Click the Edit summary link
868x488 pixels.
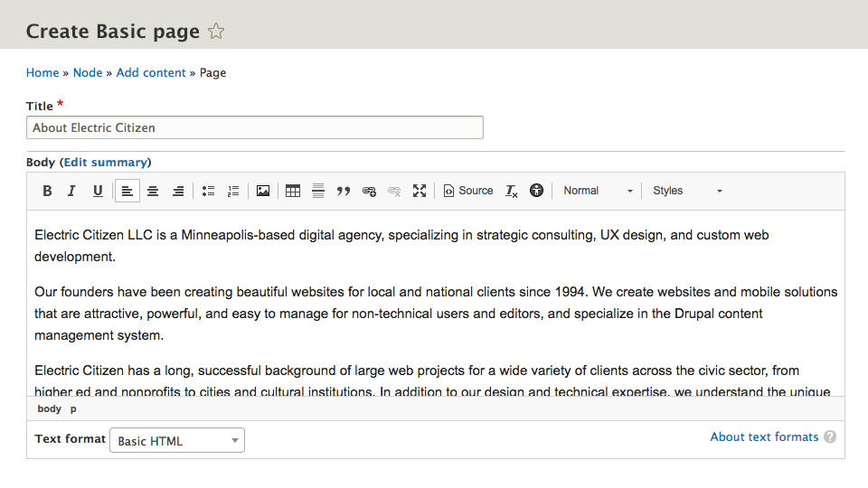106,162
